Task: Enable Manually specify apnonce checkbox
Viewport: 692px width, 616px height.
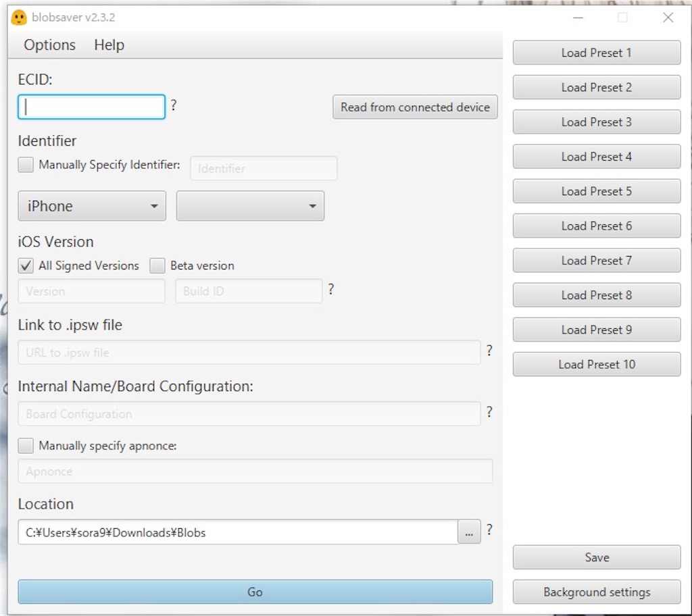Action: point(26,446)
